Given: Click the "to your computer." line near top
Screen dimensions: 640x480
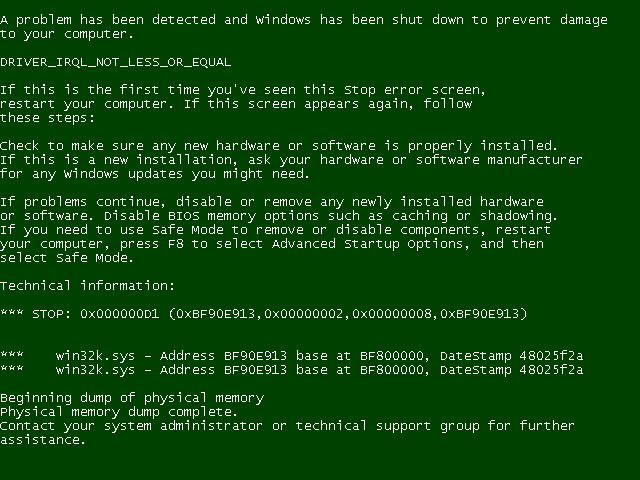Looking at the screenshot, I should coord(66,34).
